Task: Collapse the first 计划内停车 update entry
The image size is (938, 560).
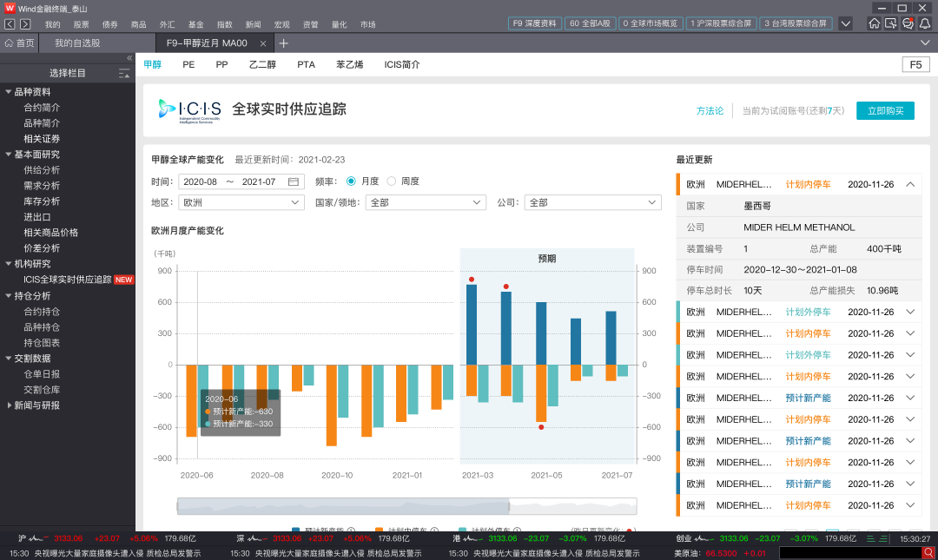Action: 910,184
